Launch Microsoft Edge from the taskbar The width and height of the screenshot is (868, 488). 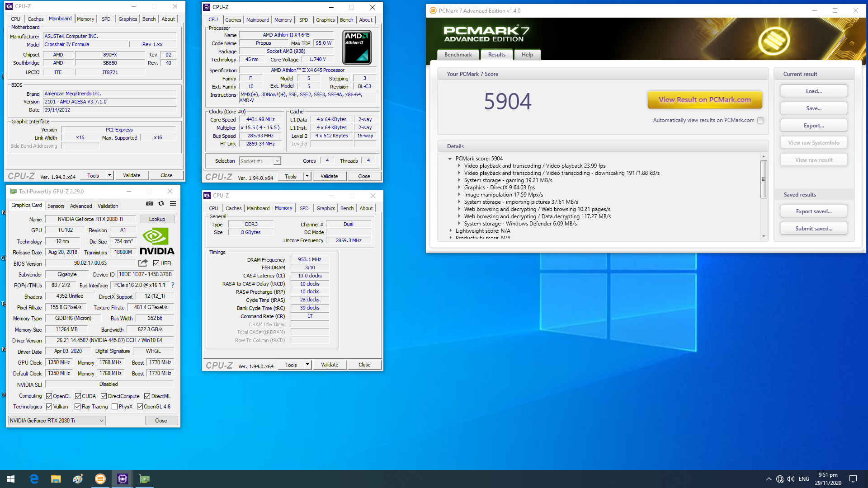pos(34,479)
